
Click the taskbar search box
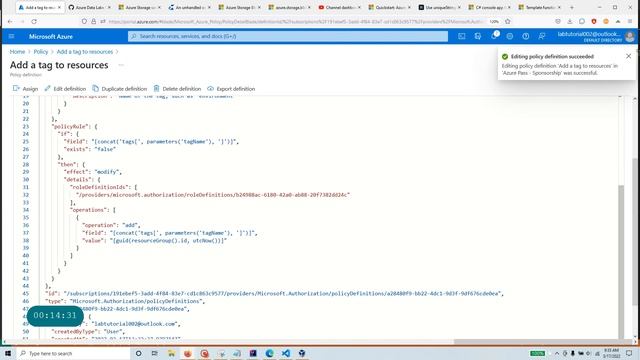[x=73, y=353]
